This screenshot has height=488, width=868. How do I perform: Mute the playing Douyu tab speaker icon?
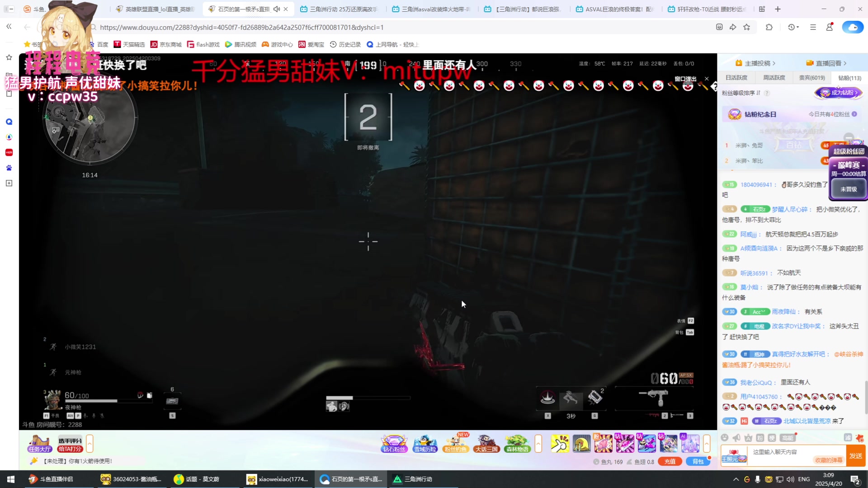tap(276, 9)
